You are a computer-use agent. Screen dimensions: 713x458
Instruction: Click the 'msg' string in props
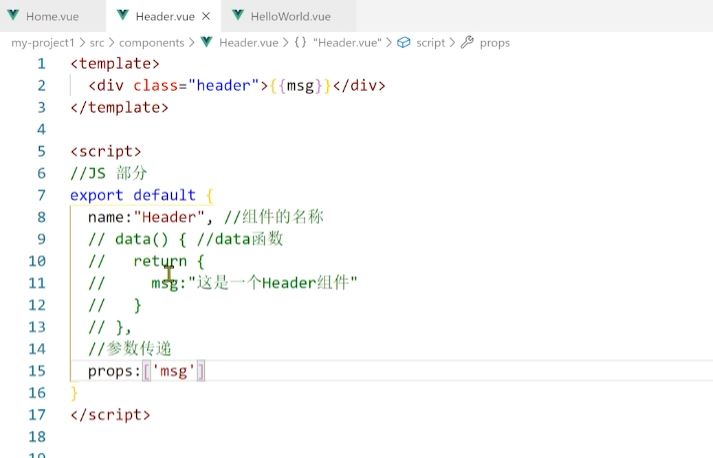173,371
